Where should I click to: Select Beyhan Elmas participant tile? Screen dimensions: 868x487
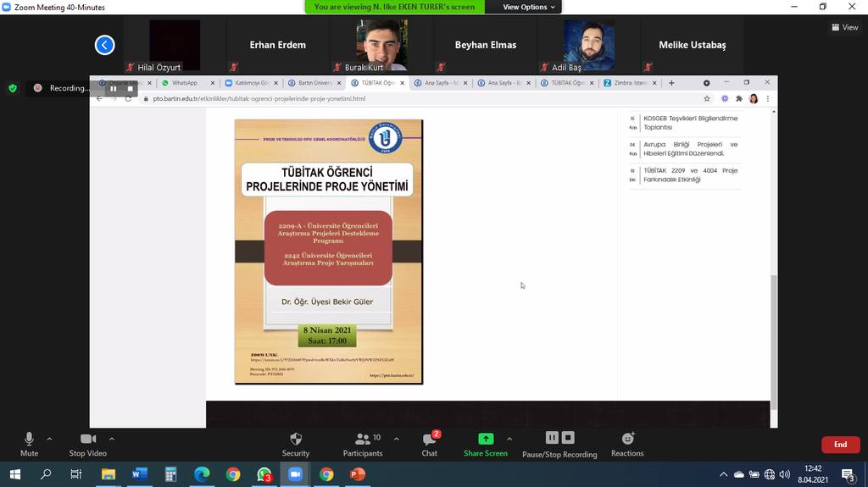coord(486,46)
